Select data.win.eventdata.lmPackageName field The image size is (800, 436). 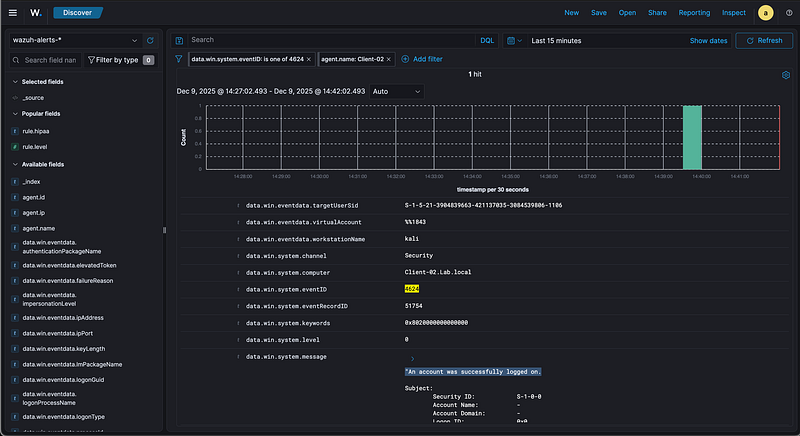(72, 364)
